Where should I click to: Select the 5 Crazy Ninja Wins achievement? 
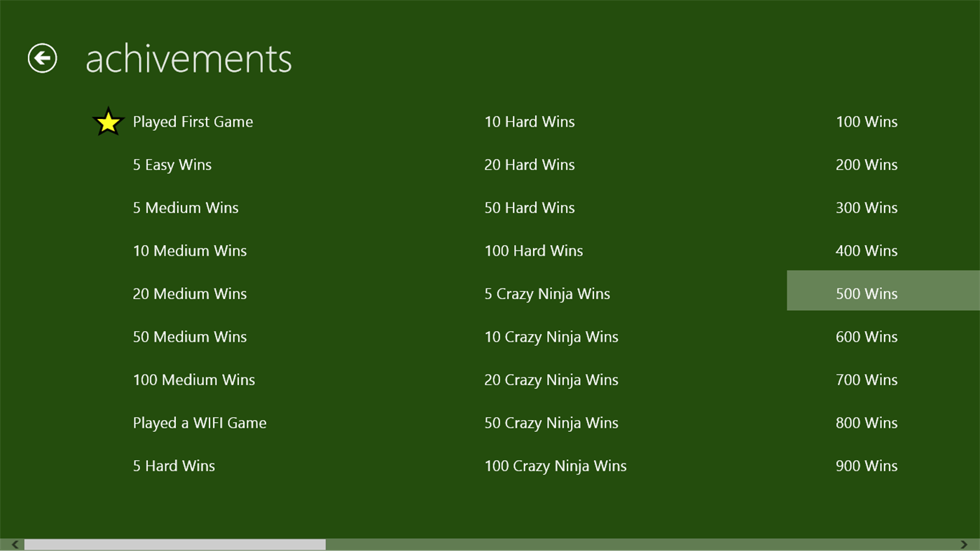coord(547,293)
